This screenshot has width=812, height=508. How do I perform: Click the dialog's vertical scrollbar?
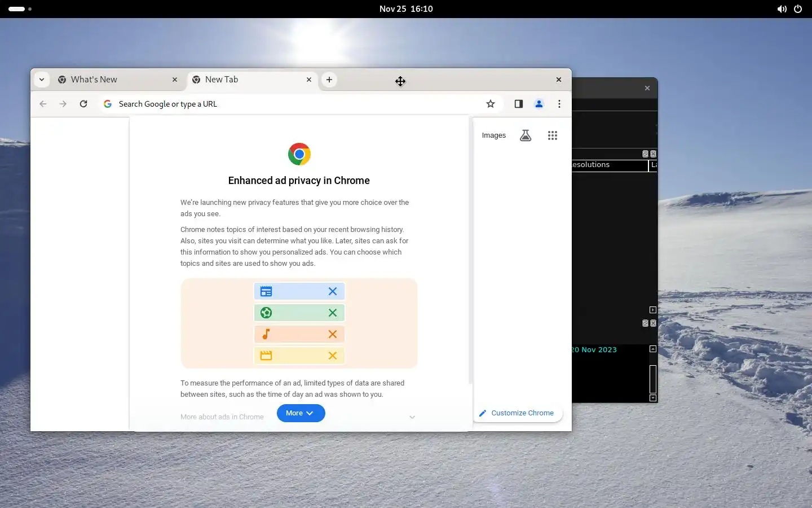pos(470,251)
